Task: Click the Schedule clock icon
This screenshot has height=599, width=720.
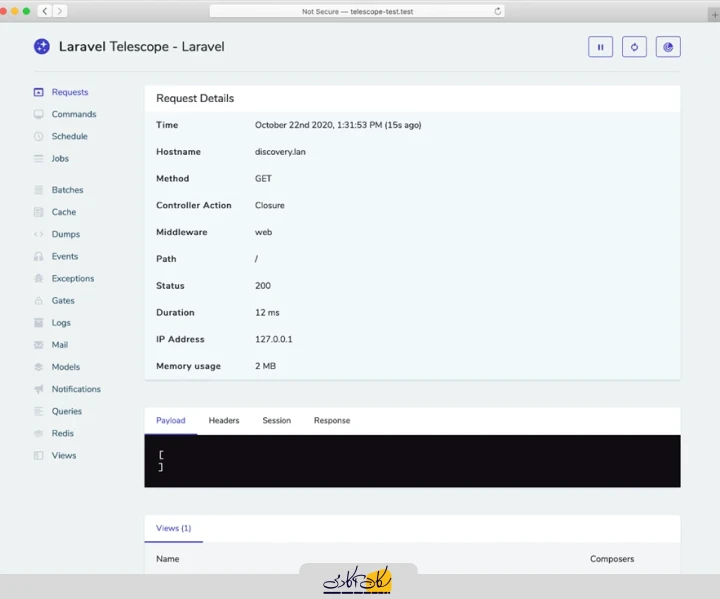Action: (39, 136)
